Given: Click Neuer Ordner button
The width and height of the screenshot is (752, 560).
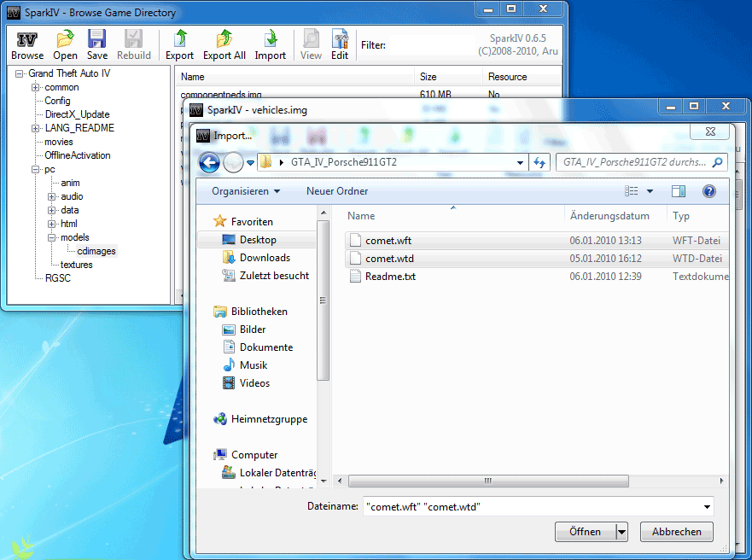Looking at the screenshot, I should pyautogui.click(x=337, y=191).
